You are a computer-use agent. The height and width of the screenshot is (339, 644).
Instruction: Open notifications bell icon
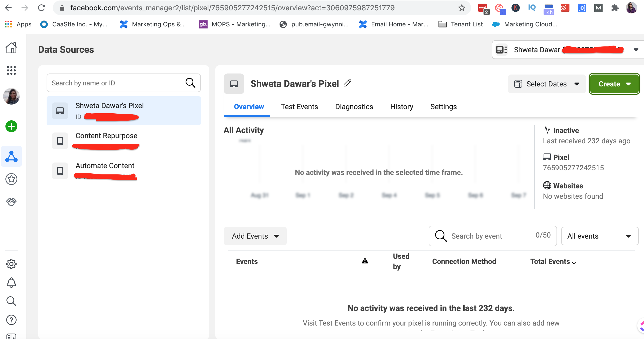(11, 283)
